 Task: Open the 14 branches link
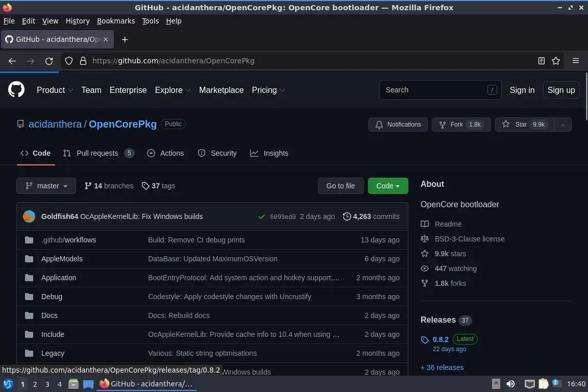pos(109,186)
